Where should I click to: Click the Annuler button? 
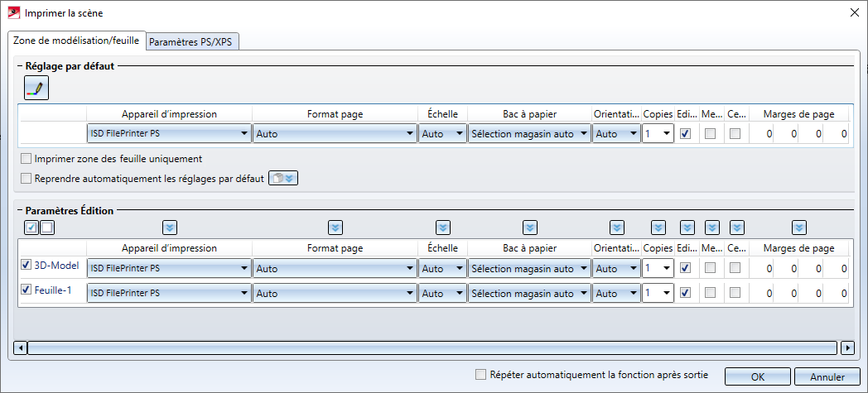pyautogui.click(x=825, y=376)
